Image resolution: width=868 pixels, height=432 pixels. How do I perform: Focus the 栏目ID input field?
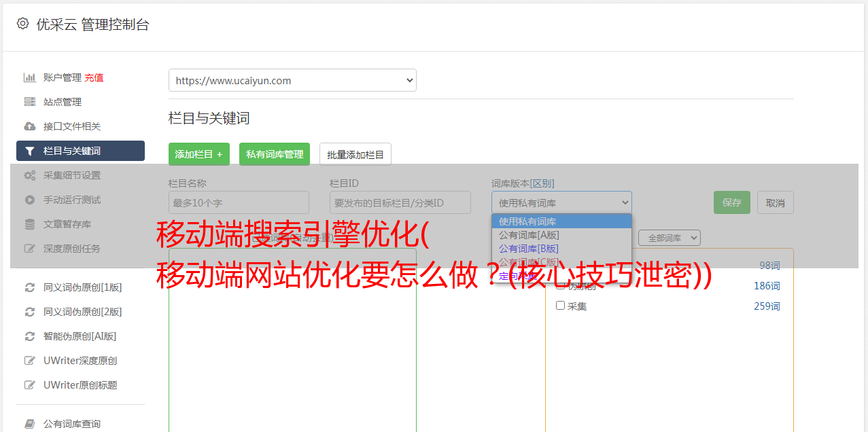click(x=400, y=202)
